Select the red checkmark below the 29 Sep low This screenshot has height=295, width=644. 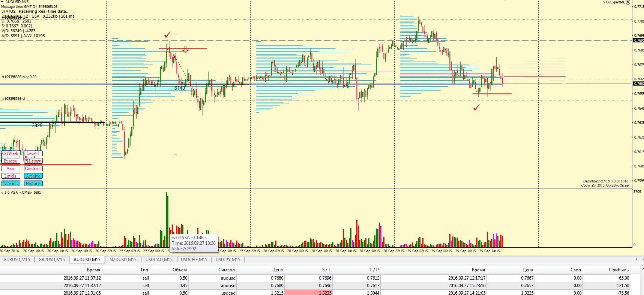click(477, 108)
